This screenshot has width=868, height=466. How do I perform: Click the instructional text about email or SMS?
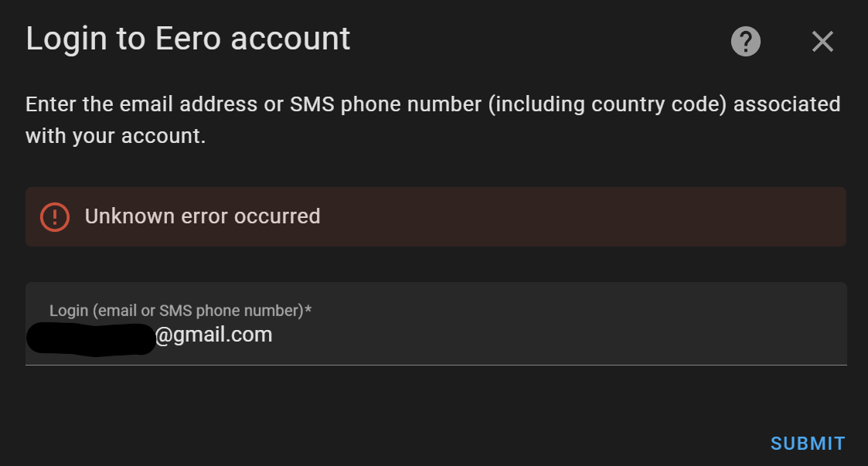[433, 120]
